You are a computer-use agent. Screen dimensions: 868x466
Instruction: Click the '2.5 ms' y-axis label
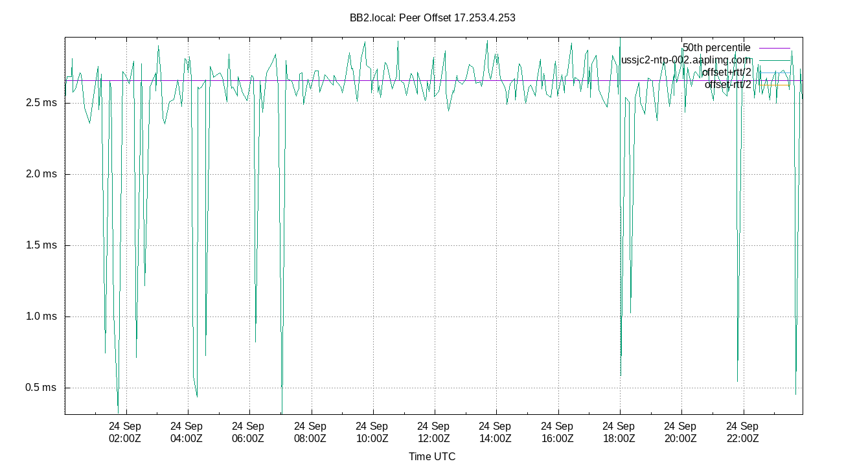tap(42, 103)
